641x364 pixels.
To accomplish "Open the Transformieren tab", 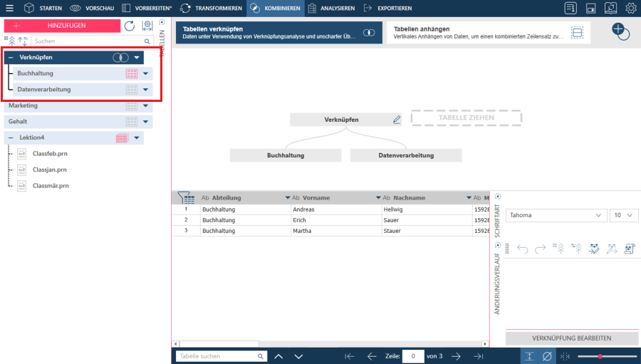I will pyautogui.click(x=212, y=9).
